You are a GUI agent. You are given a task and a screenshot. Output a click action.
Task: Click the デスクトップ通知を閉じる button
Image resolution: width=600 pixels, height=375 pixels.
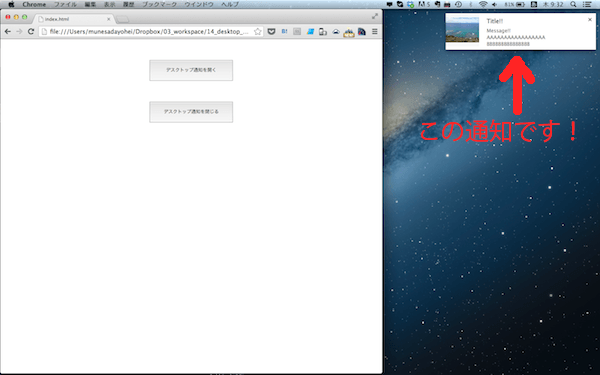pos(191,112)
